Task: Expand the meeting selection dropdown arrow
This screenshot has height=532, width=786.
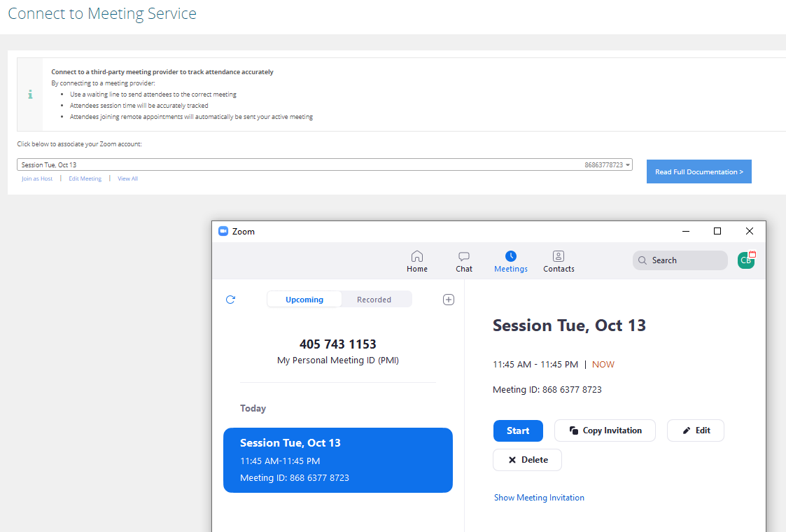Action: coord(628,165)
